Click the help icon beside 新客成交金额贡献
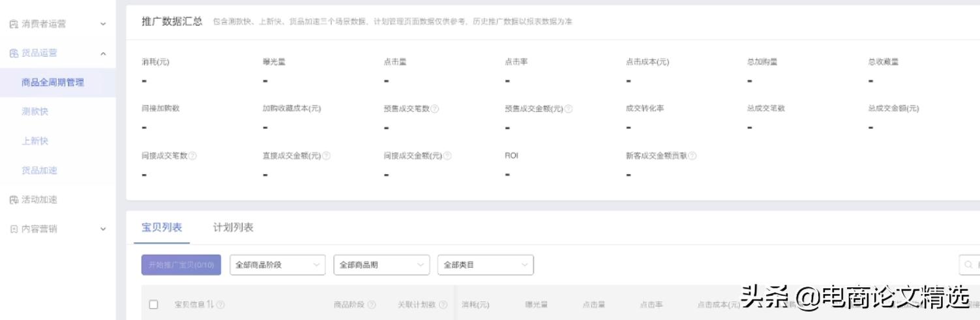 click(692, 156)
